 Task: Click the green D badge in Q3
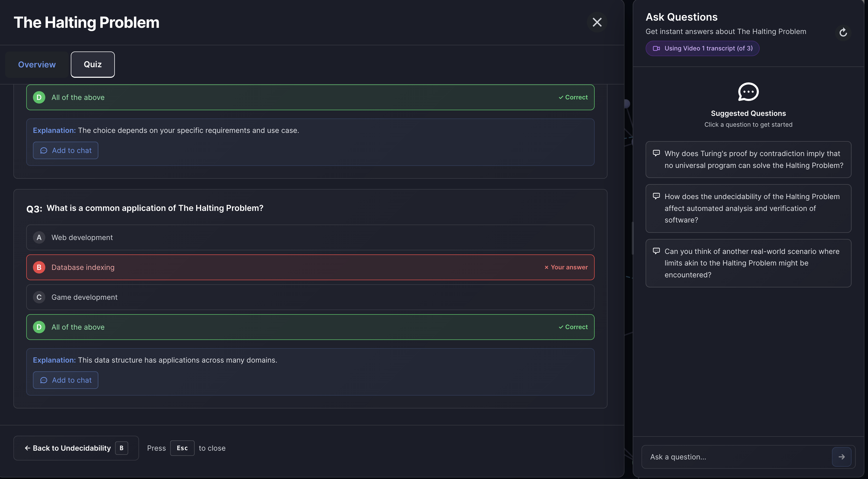point(39,327)
